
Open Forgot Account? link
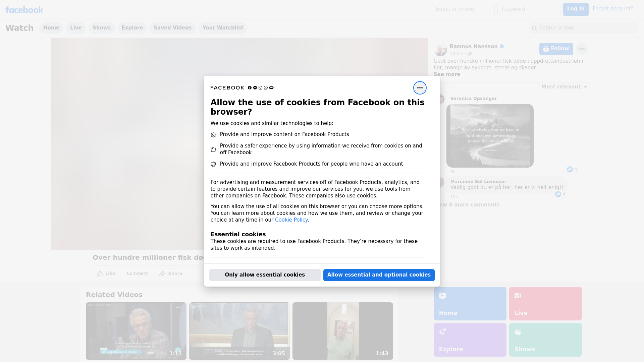click(x=613, y=9)
